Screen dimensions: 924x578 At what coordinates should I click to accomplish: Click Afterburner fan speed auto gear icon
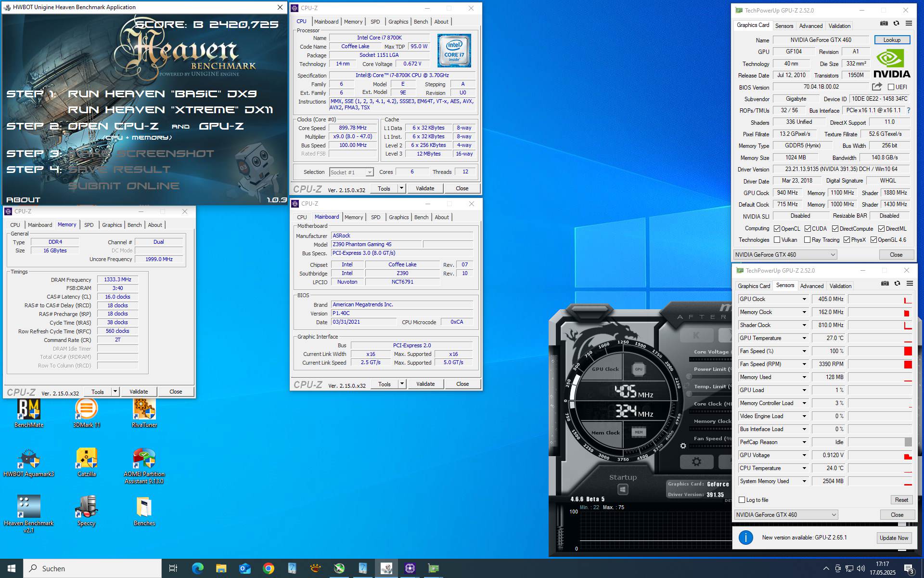(683, 446)
